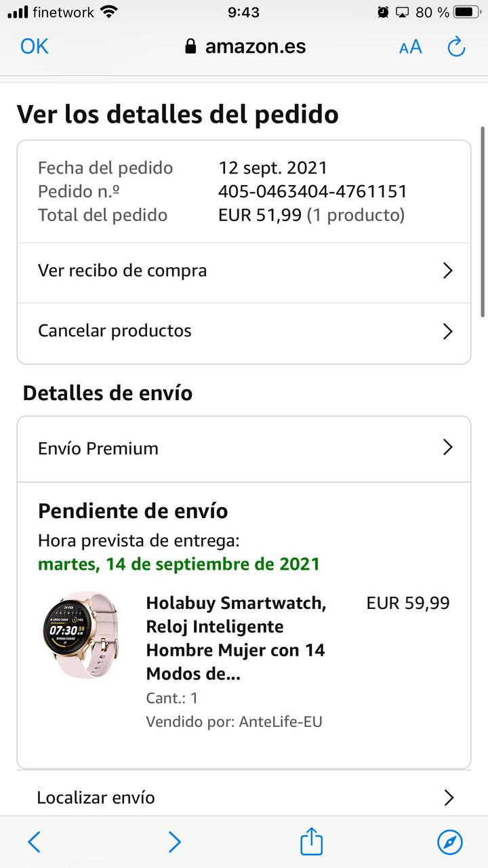Tap the share sheet icon
488x868 pixels.
coord(311,842)
